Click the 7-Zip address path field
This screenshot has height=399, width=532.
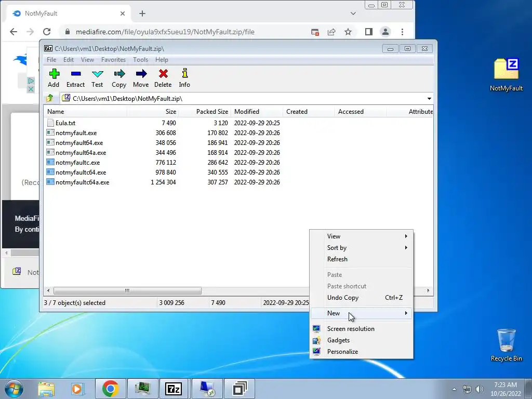(247, 98)
